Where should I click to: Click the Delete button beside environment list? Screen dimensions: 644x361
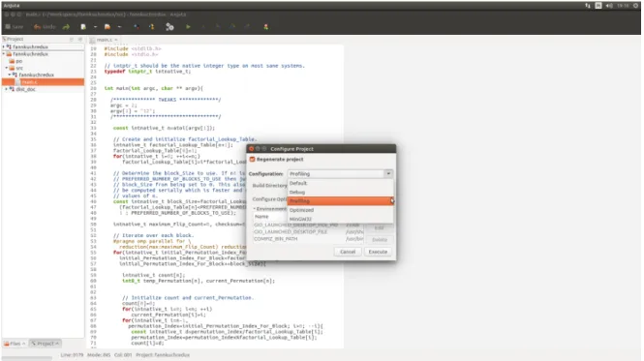(380, 239)
